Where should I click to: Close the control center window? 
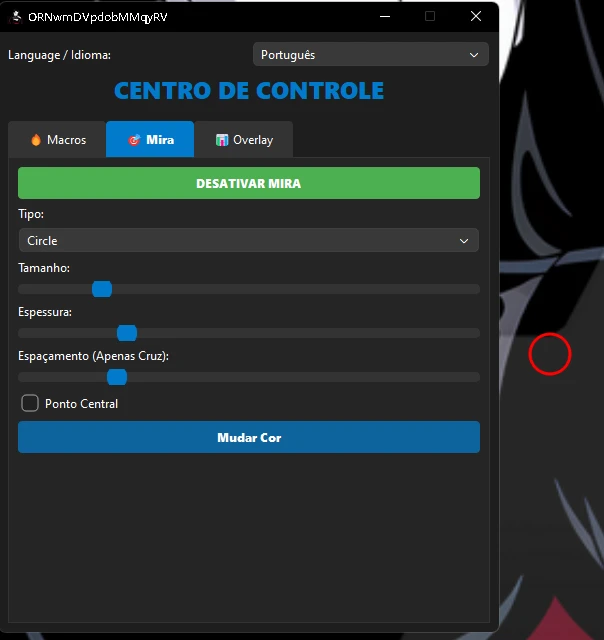pos(475,16)
